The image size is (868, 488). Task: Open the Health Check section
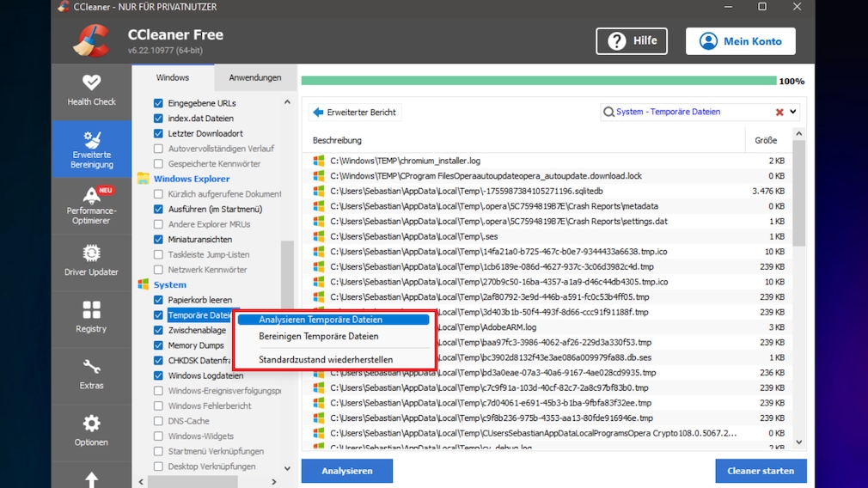point(91,91)
